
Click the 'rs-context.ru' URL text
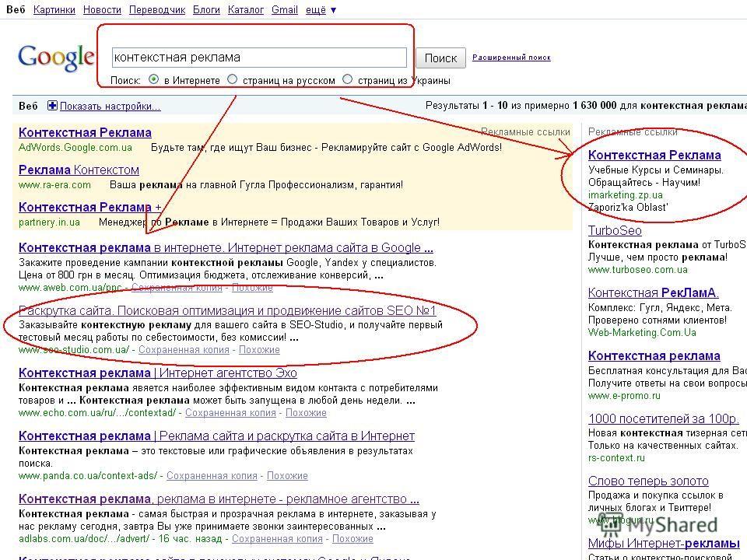616,458
